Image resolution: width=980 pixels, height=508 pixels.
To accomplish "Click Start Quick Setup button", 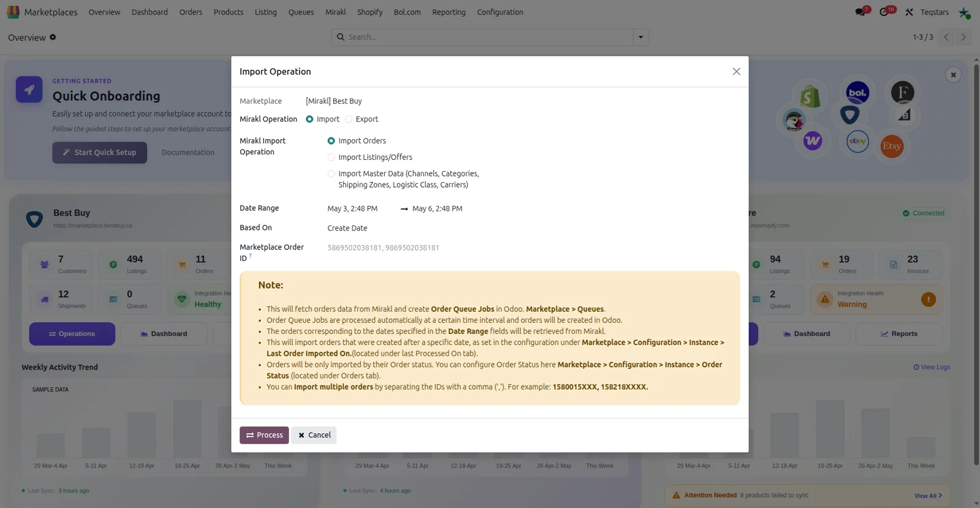I will [x=99, y=153].
